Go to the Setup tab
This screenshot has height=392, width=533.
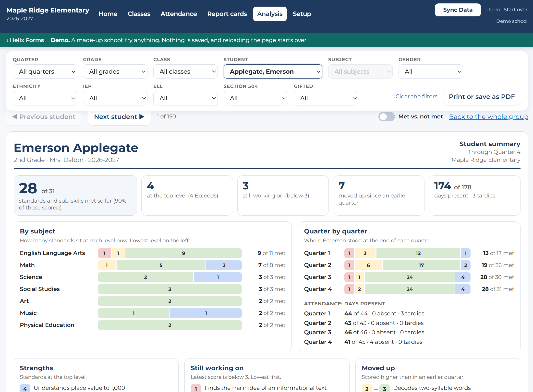[x=302, y=14]
